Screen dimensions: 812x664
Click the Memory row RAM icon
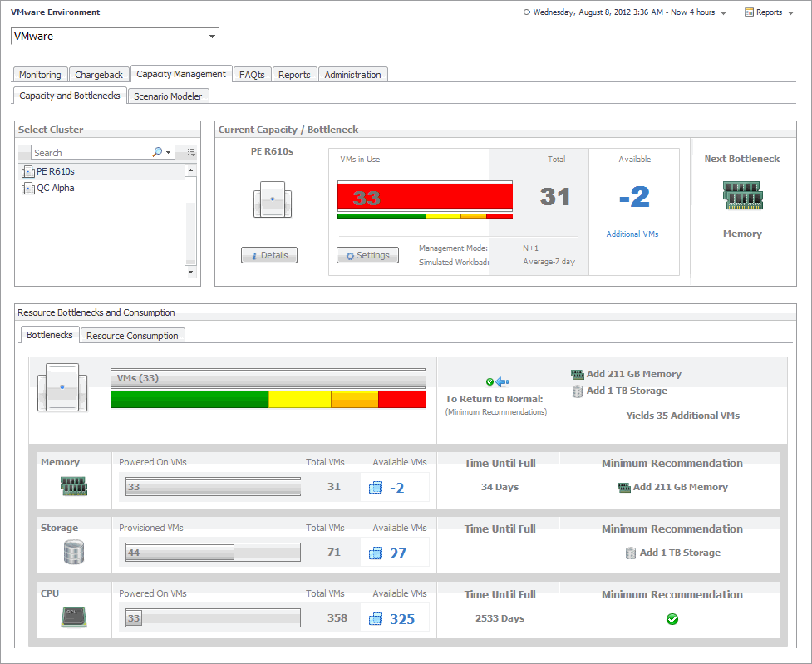point(73,487)
